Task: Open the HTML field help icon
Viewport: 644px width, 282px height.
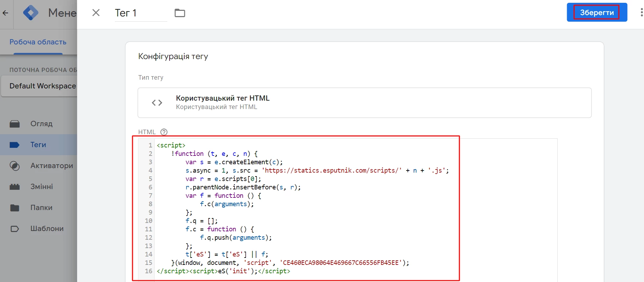Action: pos(164,132)
